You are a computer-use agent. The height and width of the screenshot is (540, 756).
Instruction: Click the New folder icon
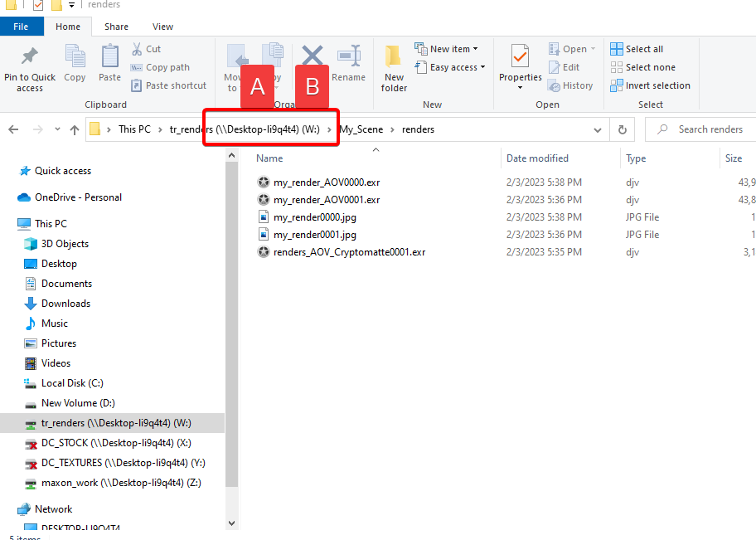(395, 57)
